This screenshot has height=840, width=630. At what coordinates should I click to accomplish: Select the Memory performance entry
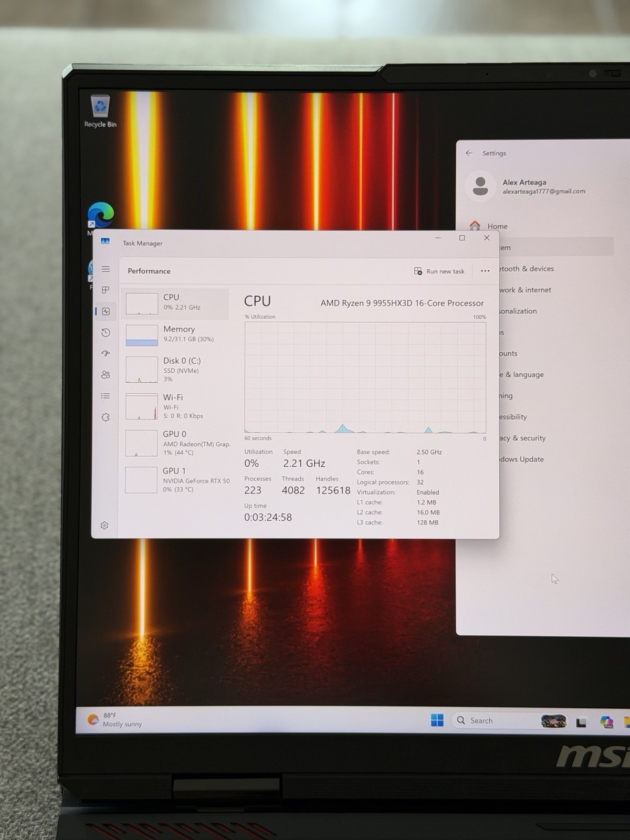175,335
